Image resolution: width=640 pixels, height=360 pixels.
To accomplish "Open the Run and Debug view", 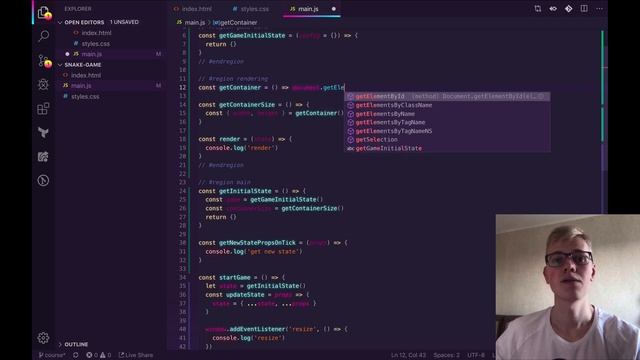I will point(43,84).
